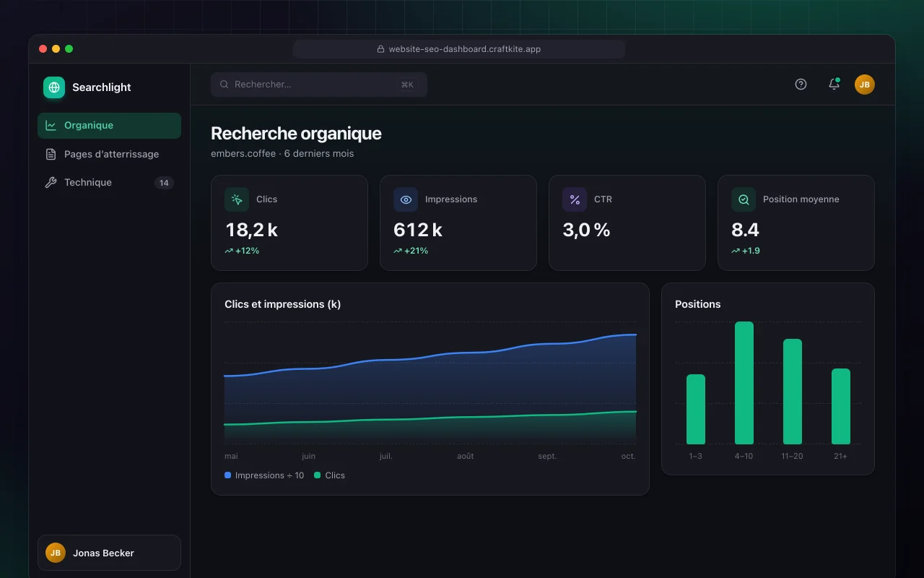Screen dimensions: 924x578
Task: Open the JB avatar in top bar
Action: [x=865, y=85]
